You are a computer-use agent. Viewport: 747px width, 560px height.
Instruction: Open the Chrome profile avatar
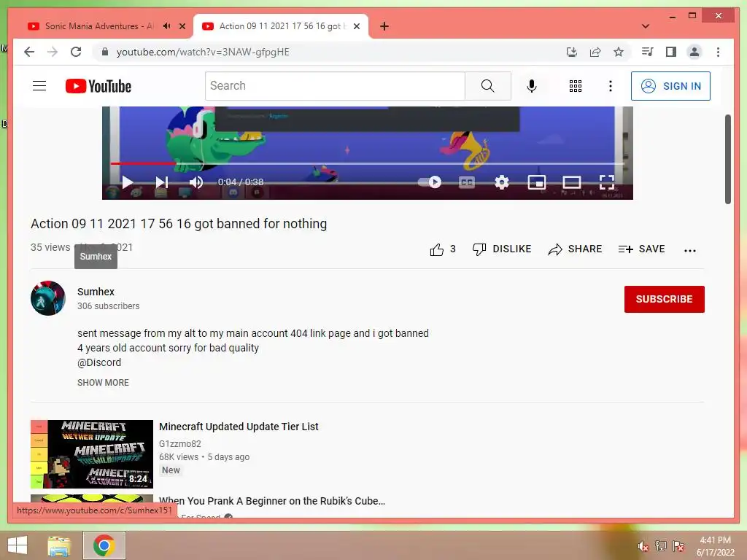pyautogui.click(x=694, y=52)
